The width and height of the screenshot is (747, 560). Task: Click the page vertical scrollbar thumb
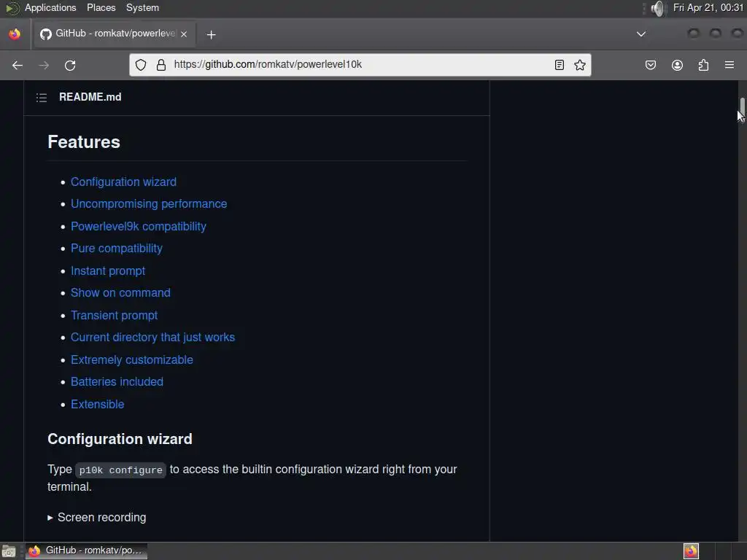[742, 108]
